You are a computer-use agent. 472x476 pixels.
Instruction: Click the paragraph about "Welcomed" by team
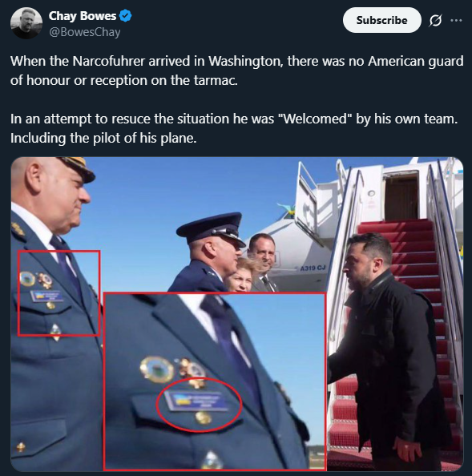234,128
